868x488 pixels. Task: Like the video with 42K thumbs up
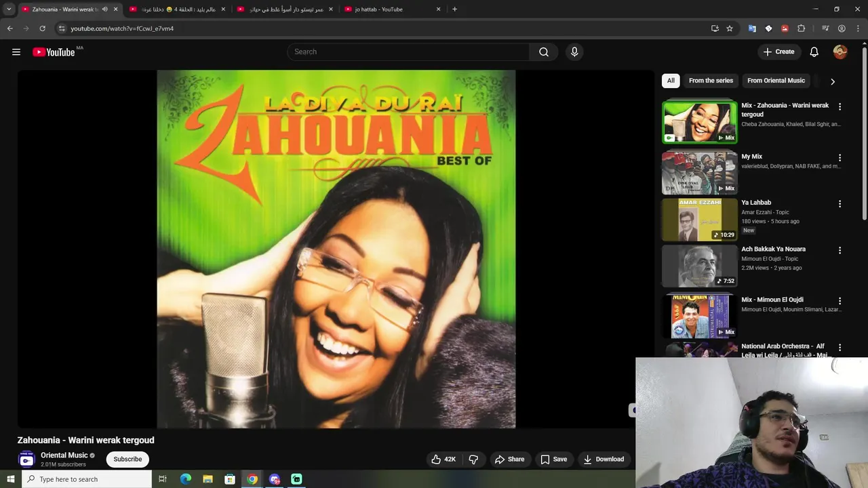tap(443, 459)
